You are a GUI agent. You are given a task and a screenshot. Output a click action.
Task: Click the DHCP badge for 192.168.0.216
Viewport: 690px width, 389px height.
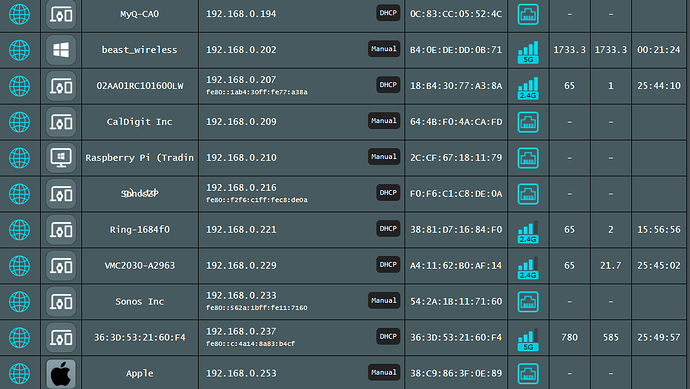pyautogui.click(x=388, y=193)
